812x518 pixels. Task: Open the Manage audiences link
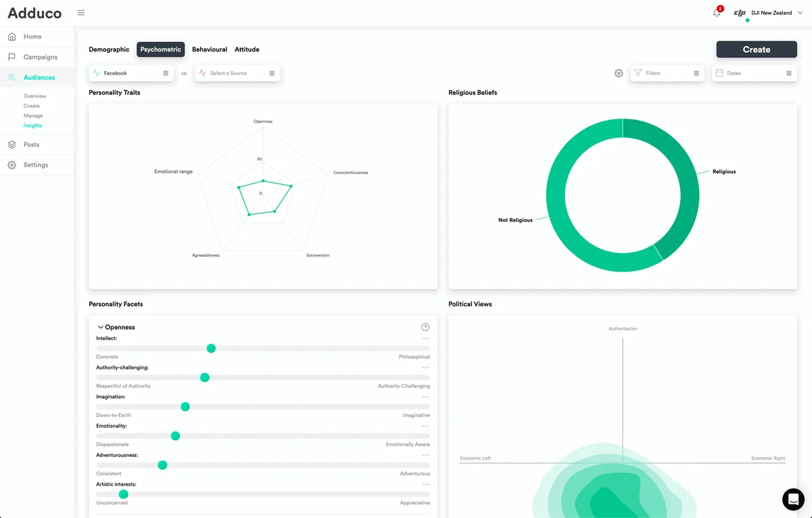click(x=33, y=116)
